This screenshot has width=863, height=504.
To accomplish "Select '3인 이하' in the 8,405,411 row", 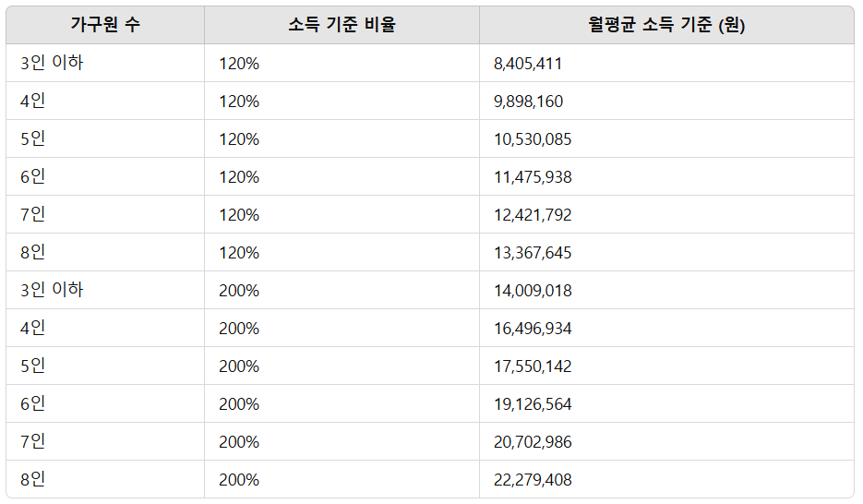I will click(x=52, y=63).
